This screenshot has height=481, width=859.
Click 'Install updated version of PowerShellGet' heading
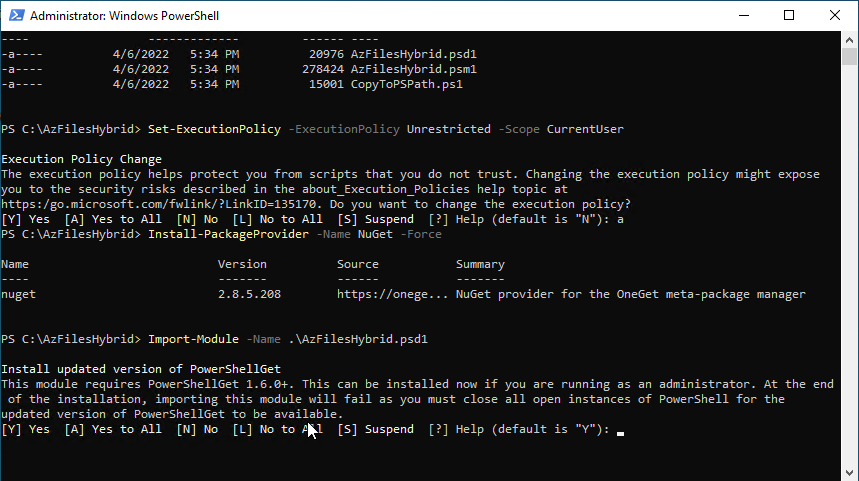141,369
